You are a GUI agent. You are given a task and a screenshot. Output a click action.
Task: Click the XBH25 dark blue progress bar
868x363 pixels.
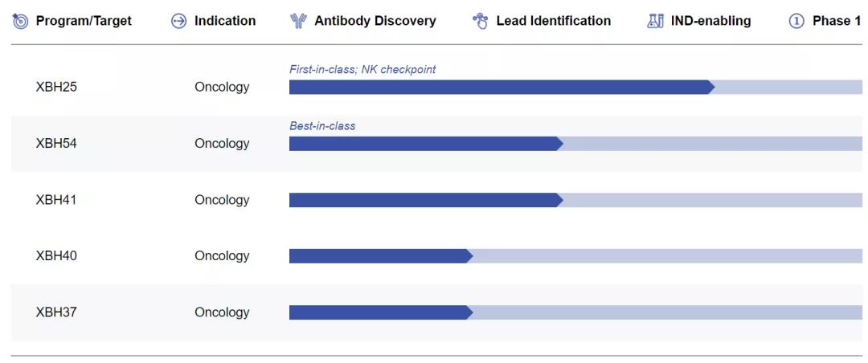498,87
